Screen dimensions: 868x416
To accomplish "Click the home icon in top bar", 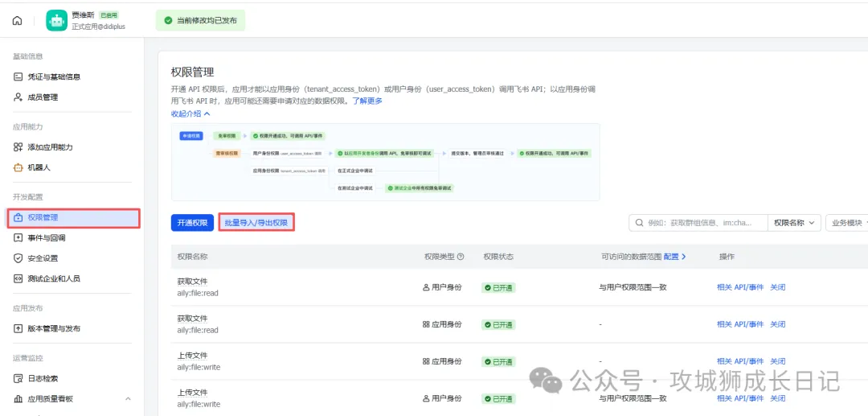I will click(x=17, y=20).
